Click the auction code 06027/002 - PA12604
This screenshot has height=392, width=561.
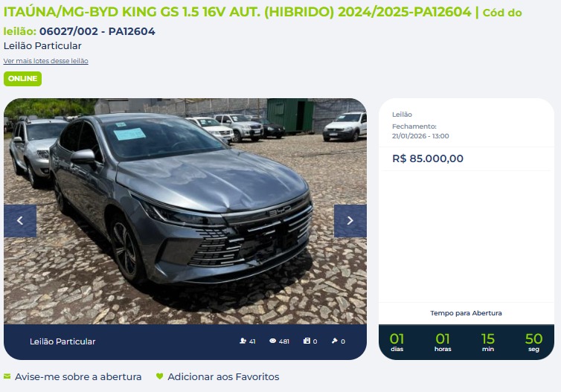point(97,31)
